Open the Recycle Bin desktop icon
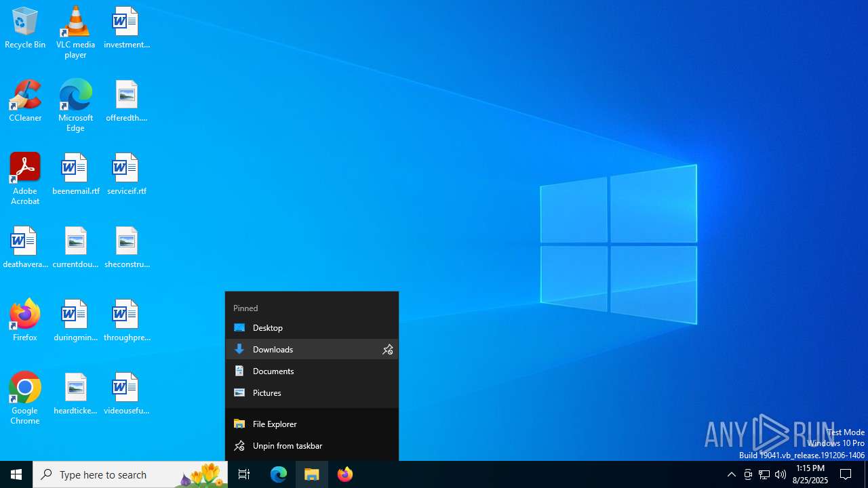Image resolution: width=868 pixels, height=488 pixels. tap(25, 28)
